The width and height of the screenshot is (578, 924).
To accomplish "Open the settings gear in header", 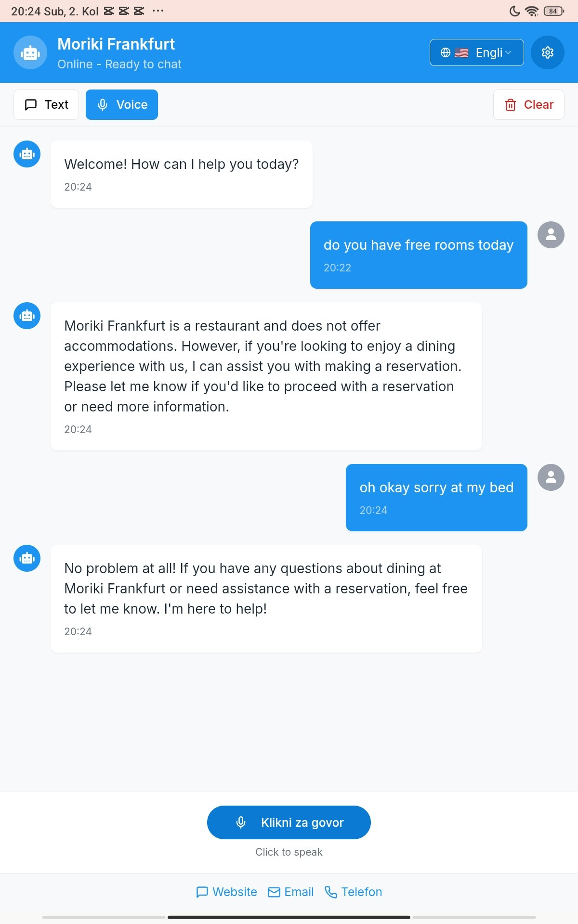I will [x=547, y=52].
